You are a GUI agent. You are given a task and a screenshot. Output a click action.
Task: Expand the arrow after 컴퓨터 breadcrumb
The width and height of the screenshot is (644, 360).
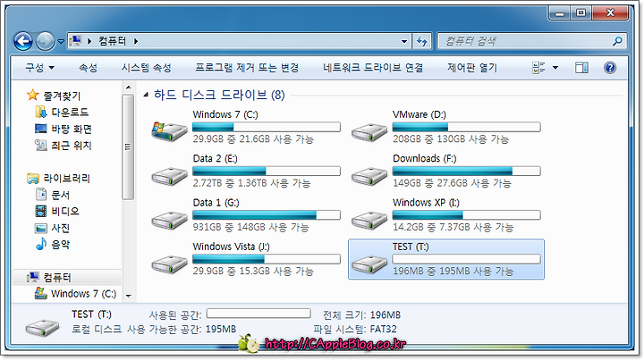click(136, 41)
